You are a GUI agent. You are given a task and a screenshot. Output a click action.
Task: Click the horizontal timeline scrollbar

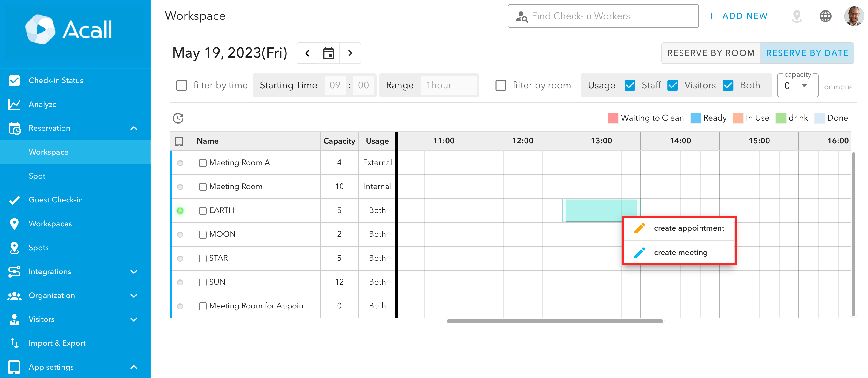click(x=555, y=321)
